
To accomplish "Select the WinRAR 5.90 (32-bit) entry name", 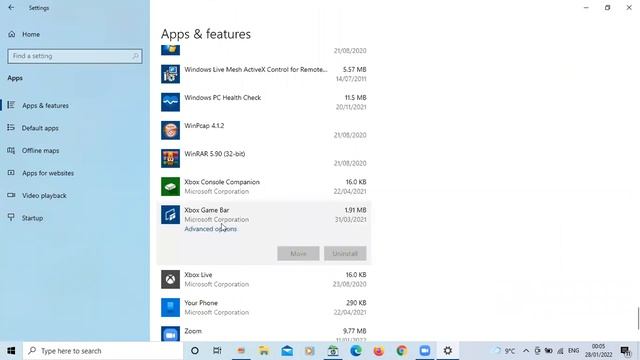I will click(215, 154).
